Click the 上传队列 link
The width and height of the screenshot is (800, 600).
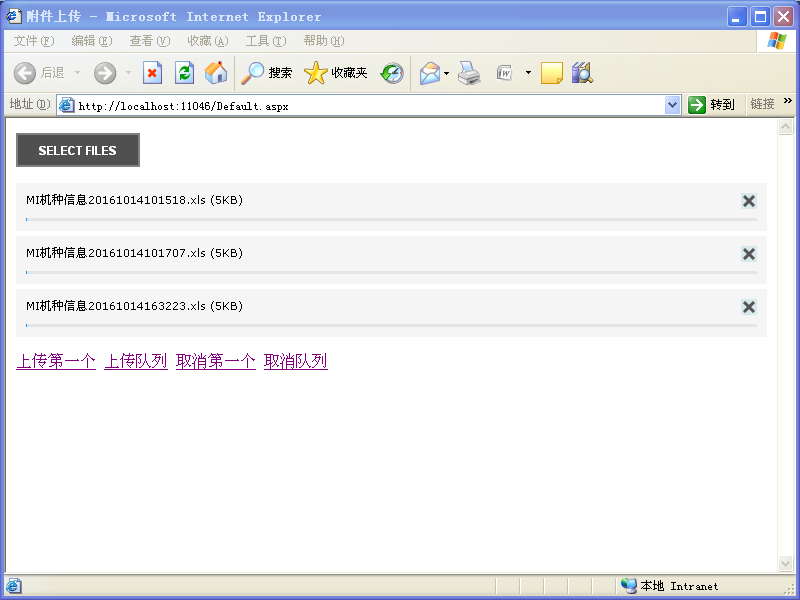[x=136, y=361]
